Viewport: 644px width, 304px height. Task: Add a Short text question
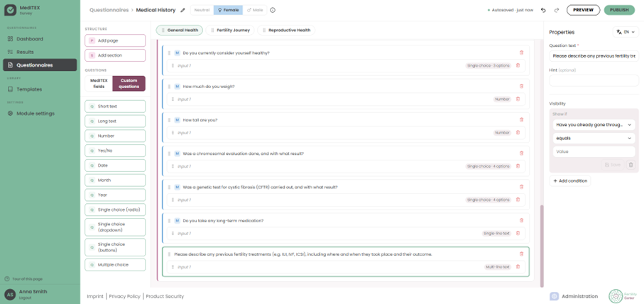point(115,107)
